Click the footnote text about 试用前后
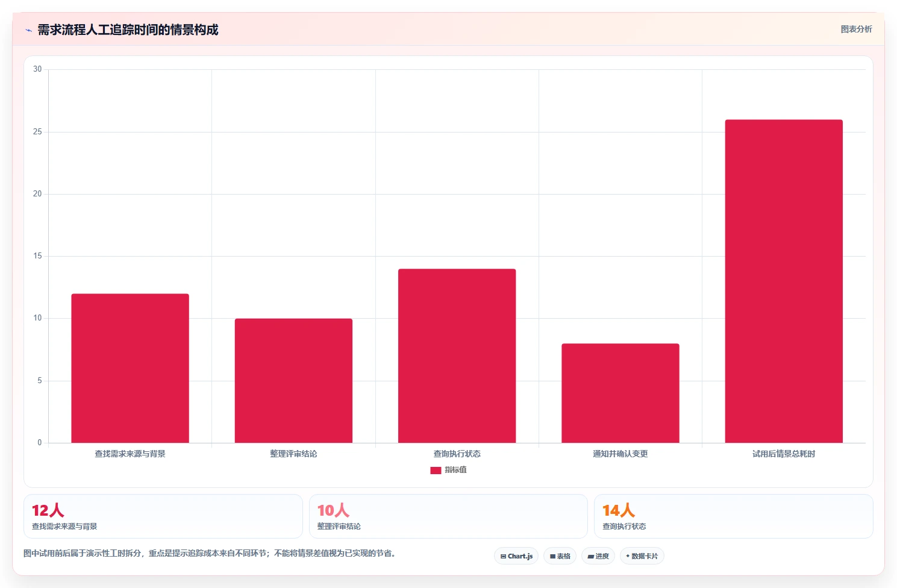Viewport: 897px width, 588px height. [x=210, y=553]
